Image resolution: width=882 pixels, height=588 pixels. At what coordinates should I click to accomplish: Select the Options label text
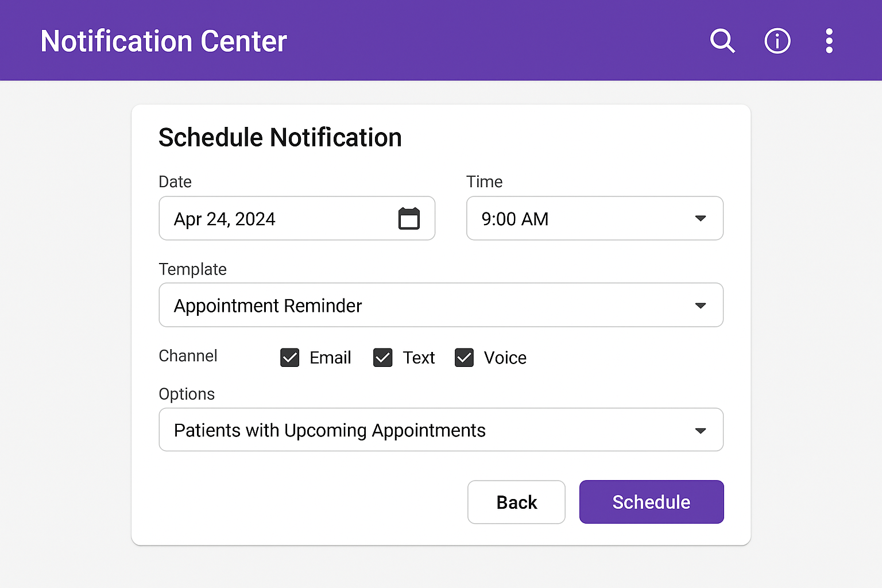(186, 394)
